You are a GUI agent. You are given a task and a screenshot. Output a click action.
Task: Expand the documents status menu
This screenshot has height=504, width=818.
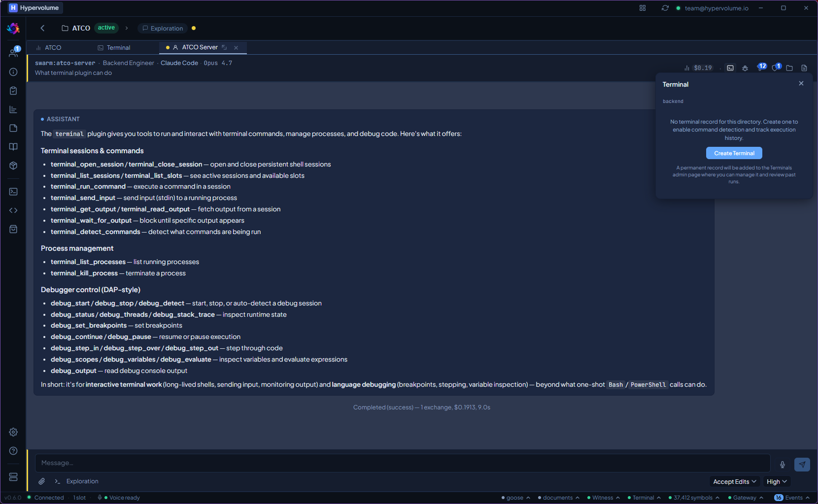pyautogui.click(x=559, y=498)
